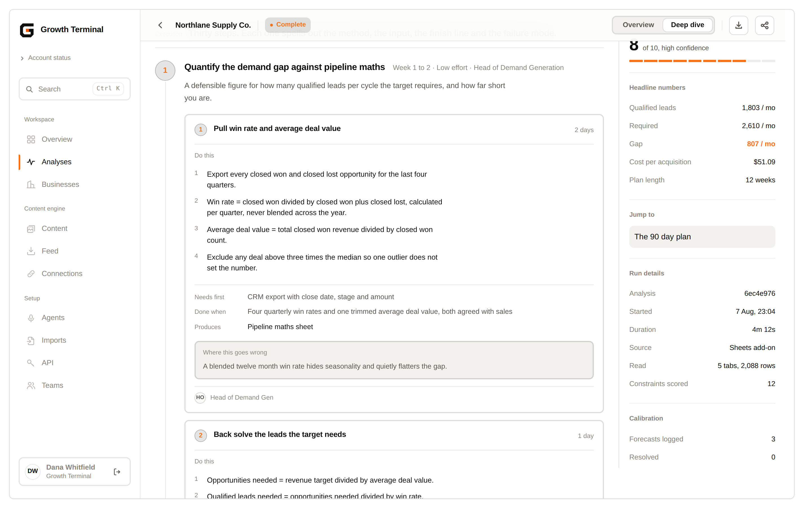Image resolution: width=812 pixels, height=508 pixels.
Task: Click the Source value 'Sheets add-on'
Action: coord(752,348)
